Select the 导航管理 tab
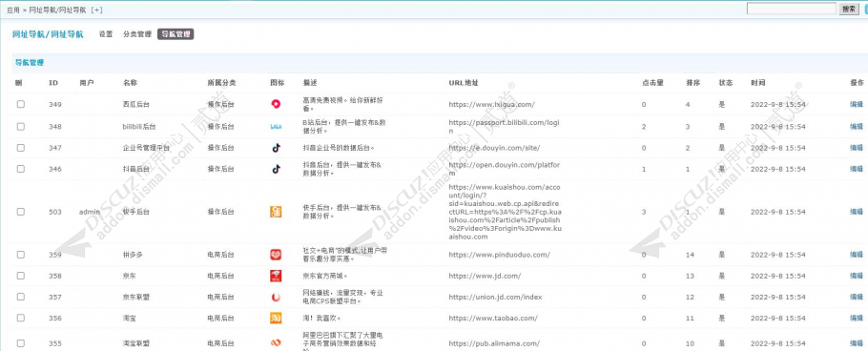 (x=176, y=34)
